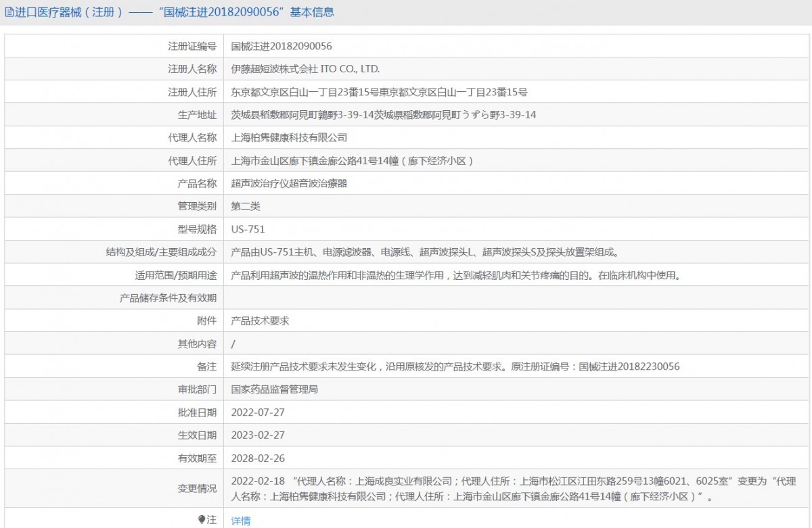The image size is (812, 528).
Task: Click the 生效日期 label
Action: 197,435
